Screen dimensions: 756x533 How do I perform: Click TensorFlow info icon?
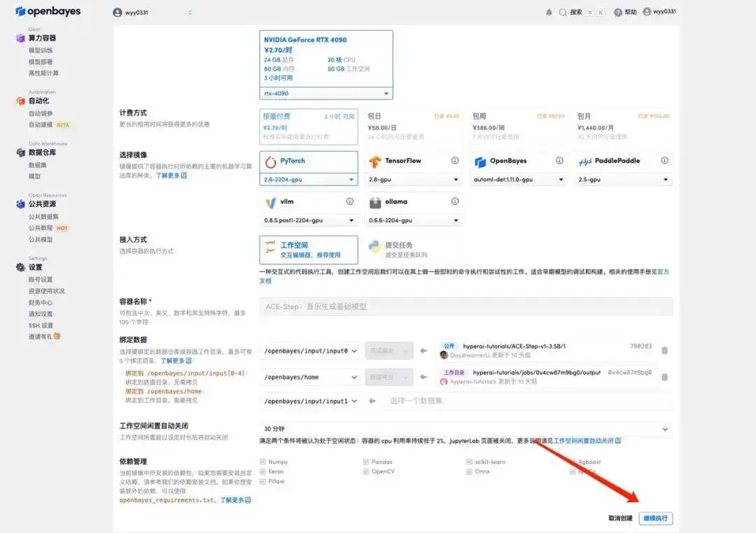pos(455,160)
